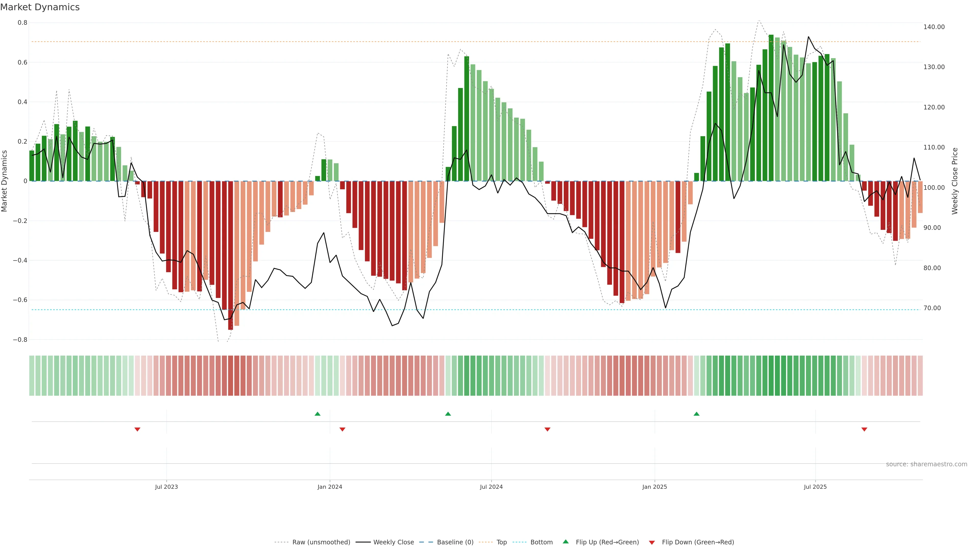Image resolution: width=980 pixels, height=551 pixels.
Task: Toggle the Baseline (0) legend entry
Action: pos(455,542)
